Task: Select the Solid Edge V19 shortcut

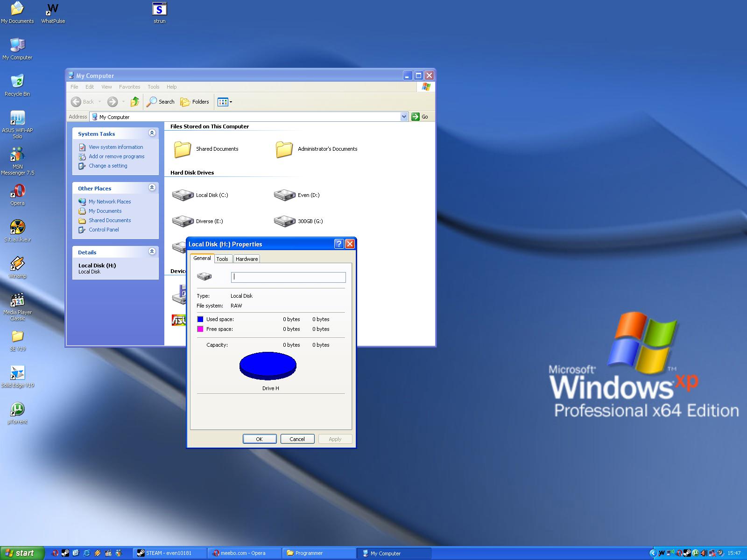Action: click(x=17, y=377)
